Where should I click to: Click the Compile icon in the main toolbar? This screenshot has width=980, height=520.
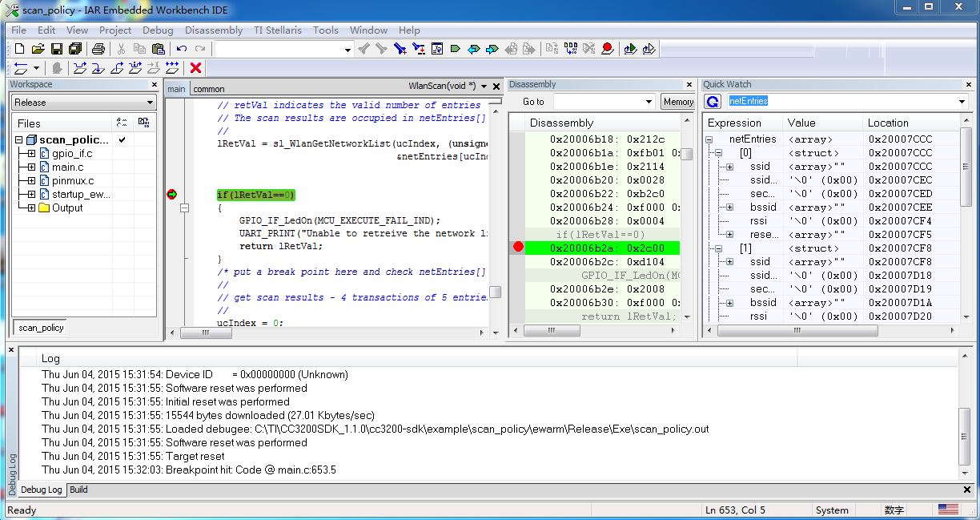(550, 49)
